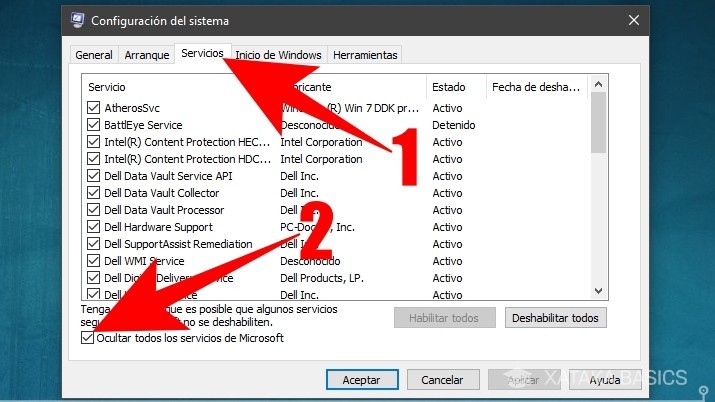Click the scrollbar up arrow
The height and width of the screenshot is (402, 715).
598,84
